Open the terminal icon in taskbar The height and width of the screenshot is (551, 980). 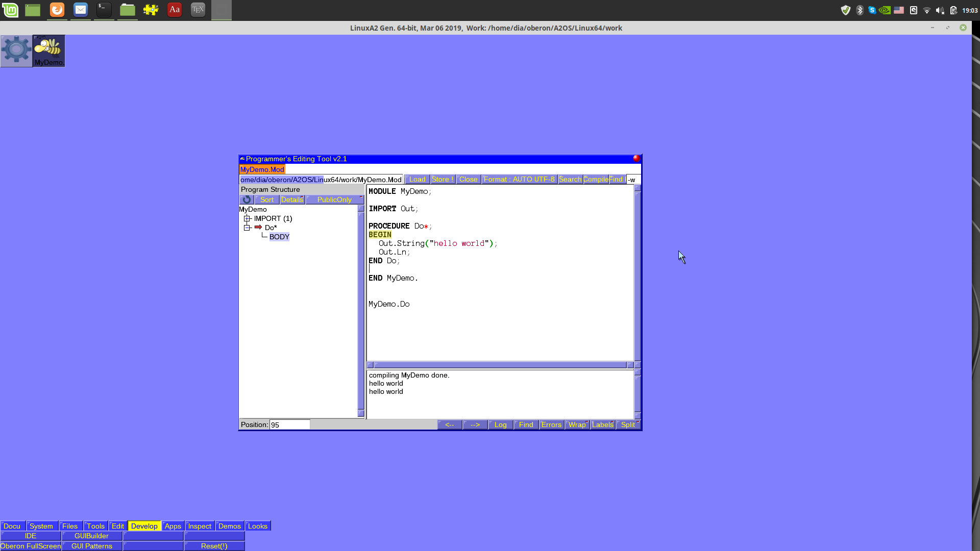[x=104, y=10]
